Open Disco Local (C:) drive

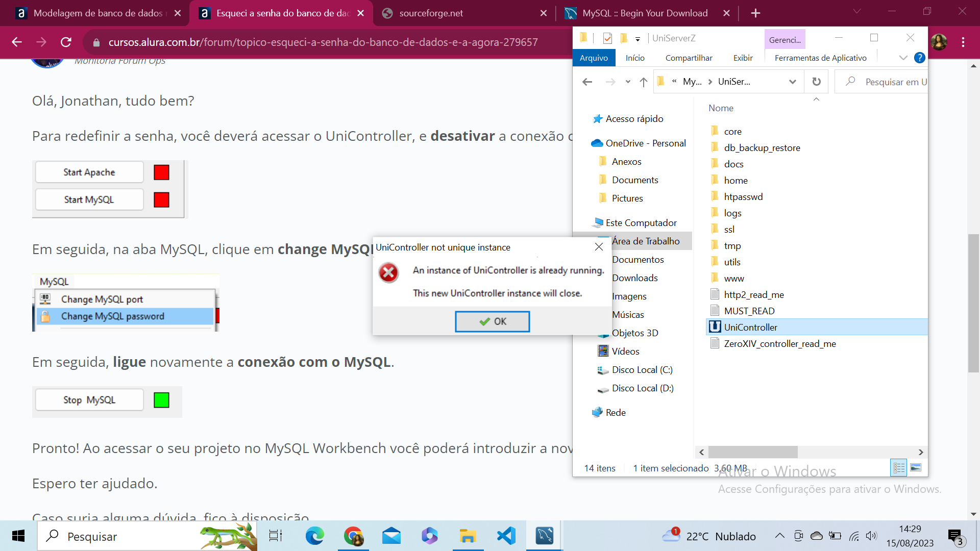634,369
